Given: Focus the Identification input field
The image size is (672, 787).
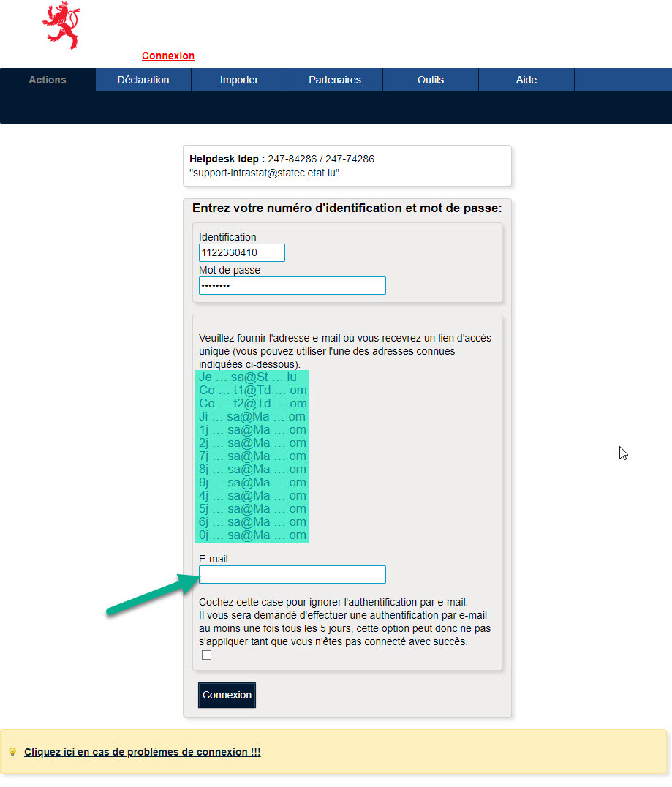Looking at the screenshot, I should [242, 252].
